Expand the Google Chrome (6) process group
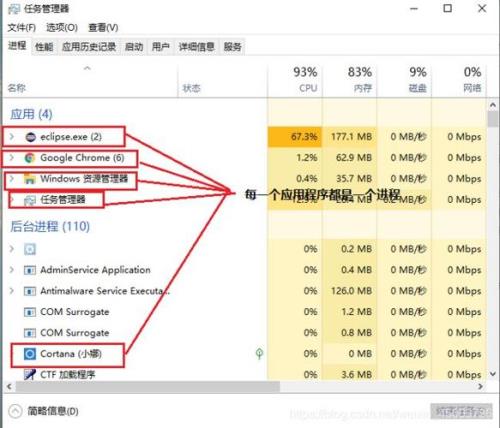 point(12,157)
